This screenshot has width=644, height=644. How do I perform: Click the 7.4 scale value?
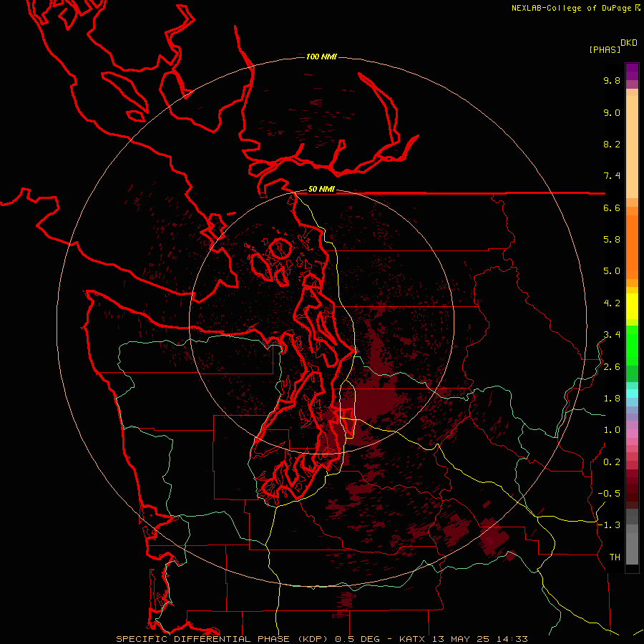click(x=612, y=176)
